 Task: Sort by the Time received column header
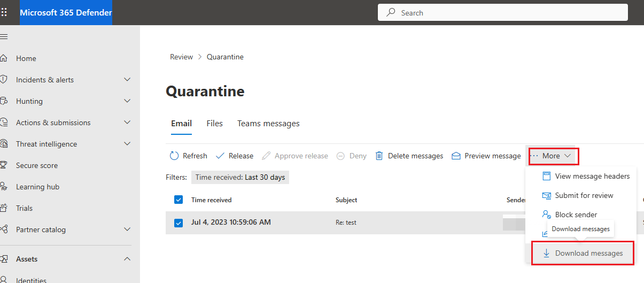212,200
